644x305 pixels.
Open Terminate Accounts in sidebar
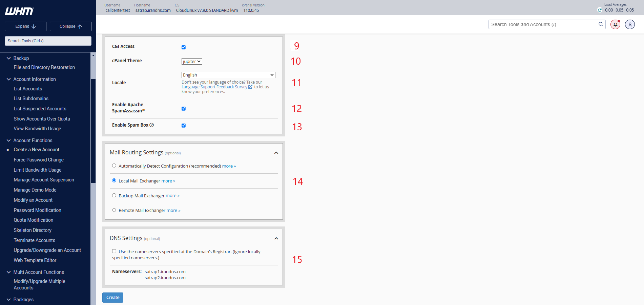click(34, 240)
